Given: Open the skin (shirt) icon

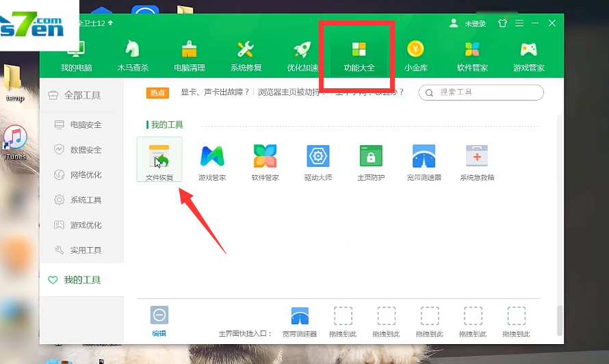Looking at the screenshot, I should pos(502,23).
